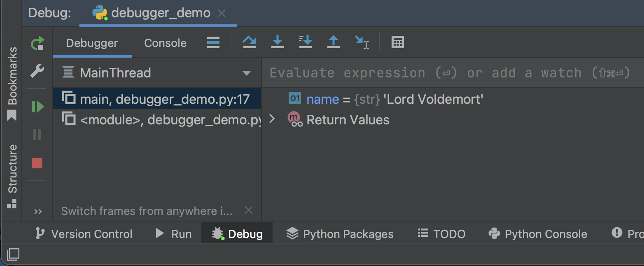Run execution to the cursor
The width and height of the screenshot is (644, 266).
click(x=362, y=42)
